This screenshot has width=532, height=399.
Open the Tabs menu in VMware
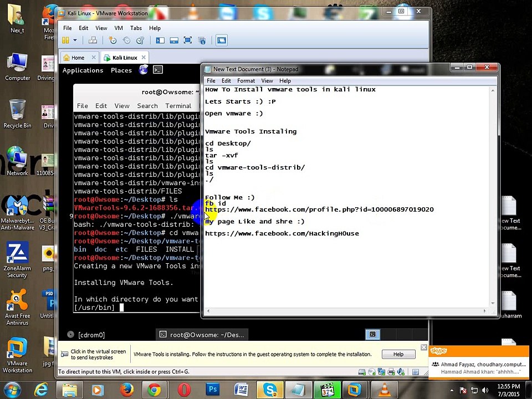click(136, 28)
